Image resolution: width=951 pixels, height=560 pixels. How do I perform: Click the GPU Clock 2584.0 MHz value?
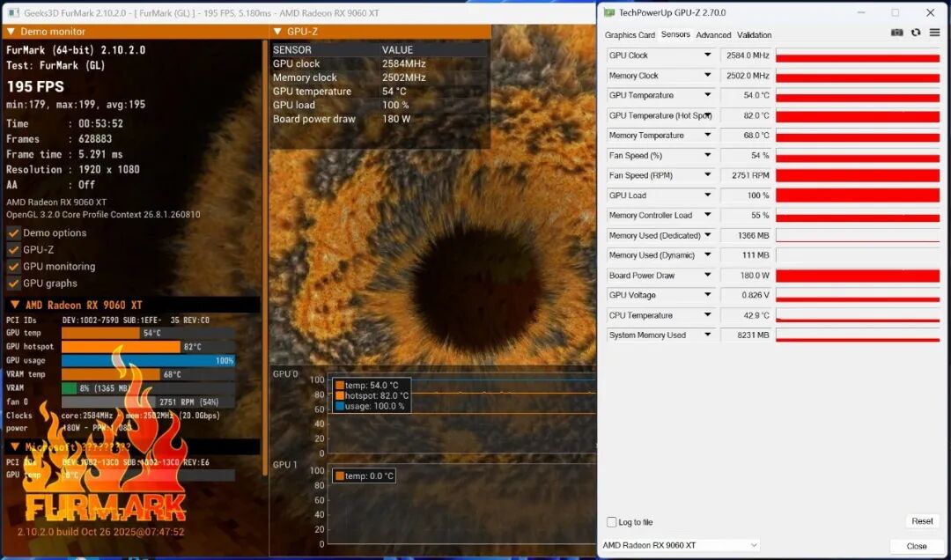[746, 55]
